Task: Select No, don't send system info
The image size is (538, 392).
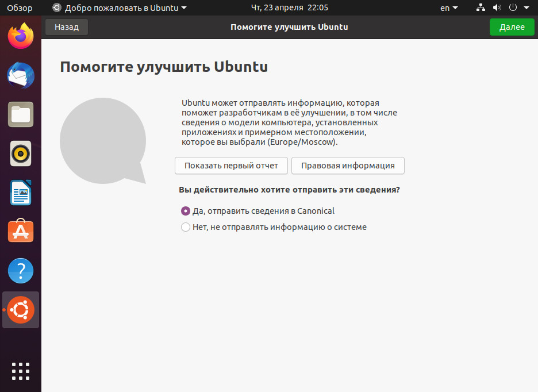Action: point(274,227)
